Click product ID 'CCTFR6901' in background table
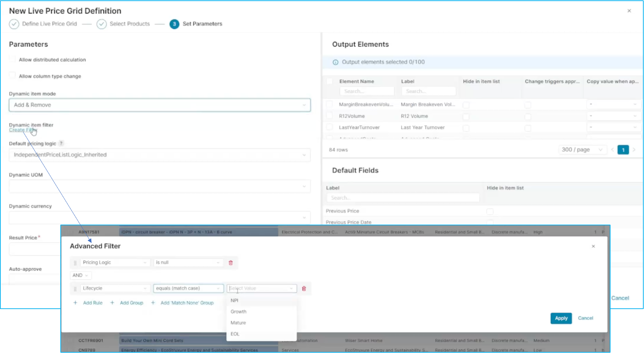This screenshot has height=353, width=644. point(91,340)
